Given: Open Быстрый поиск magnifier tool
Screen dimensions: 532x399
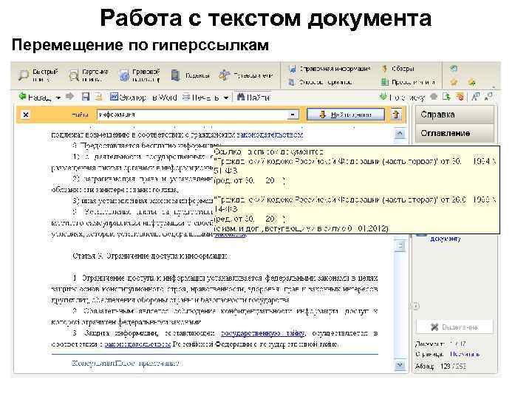Looking at the screenshot, I should [x=38, y=75].
